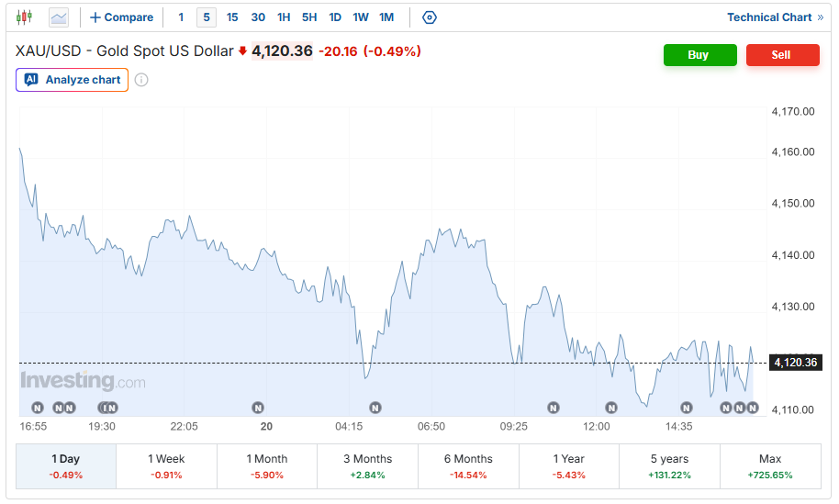Switch to candlestick chart type icon

(24, 17)
